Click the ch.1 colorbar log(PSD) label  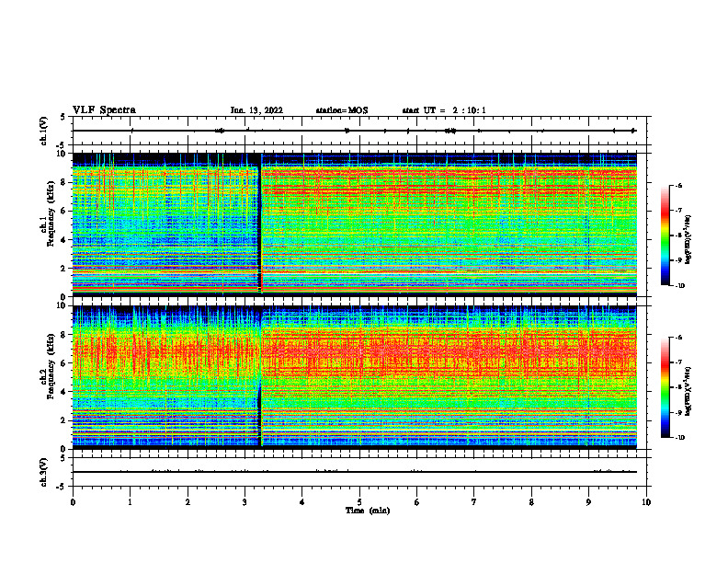[x=688, y=239]
